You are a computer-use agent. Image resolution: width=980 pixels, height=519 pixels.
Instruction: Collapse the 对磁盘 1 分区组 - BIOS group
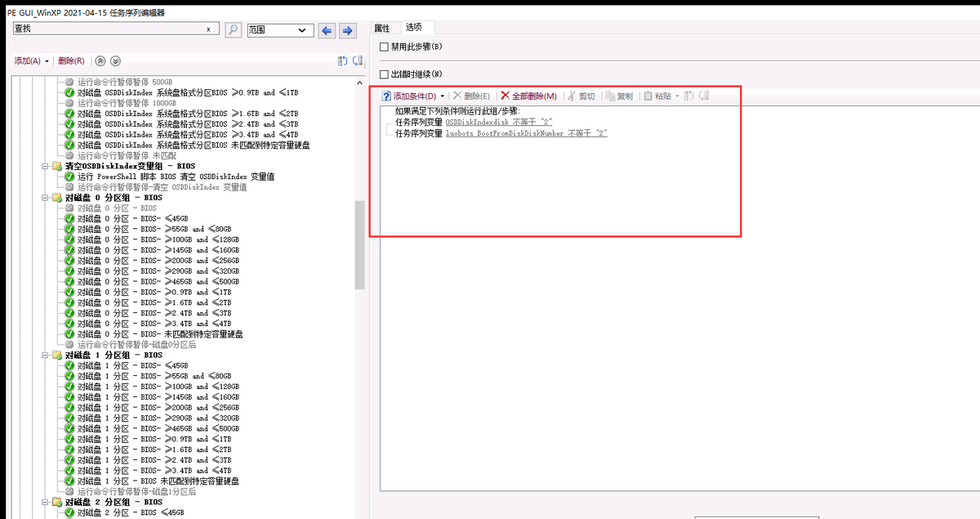pyautogui.click(x=46, y=356)
